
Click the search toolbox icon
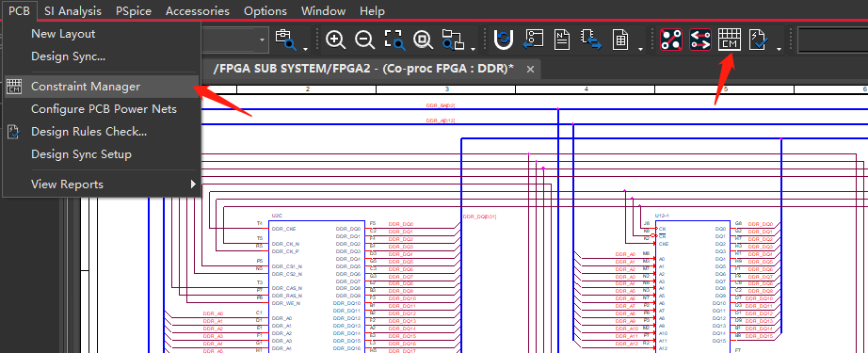coord(285,40)
